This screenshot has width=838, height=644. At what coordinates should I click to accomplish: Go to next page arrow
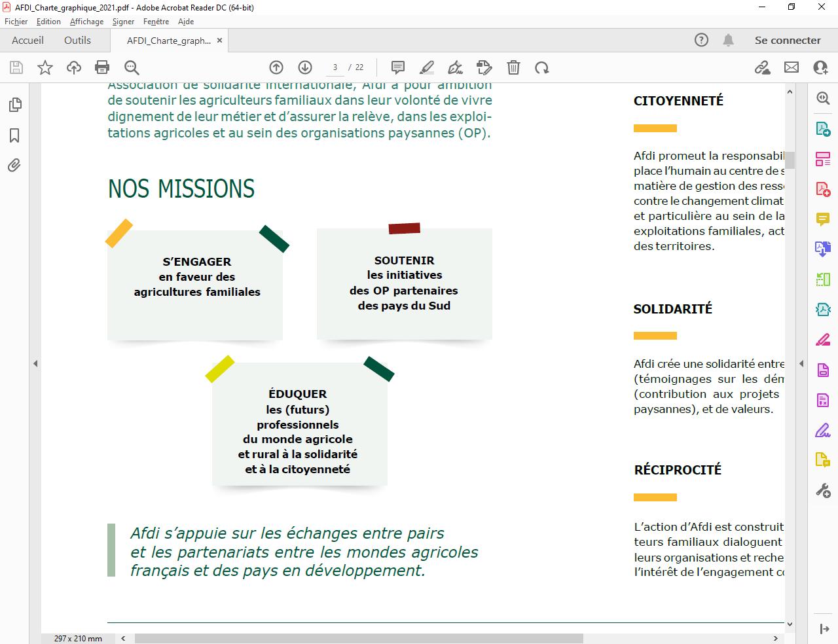pyautogui.click(x=305, y=67)
